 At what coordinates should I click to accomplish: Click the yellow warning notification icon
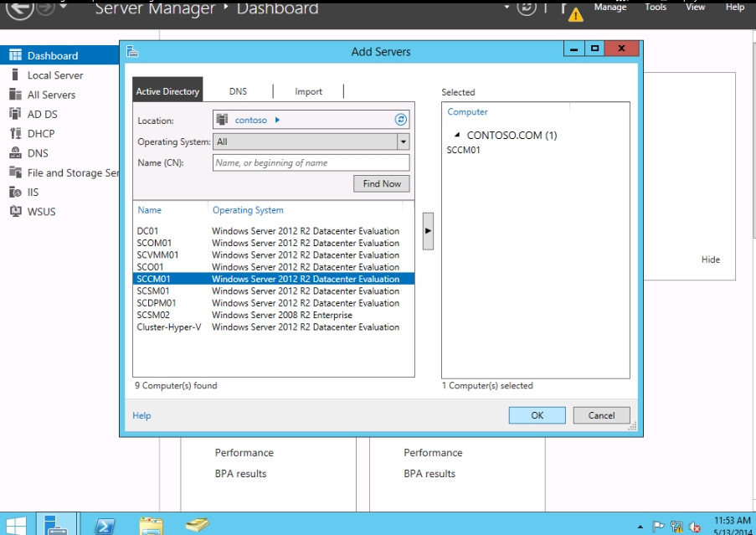575,13
